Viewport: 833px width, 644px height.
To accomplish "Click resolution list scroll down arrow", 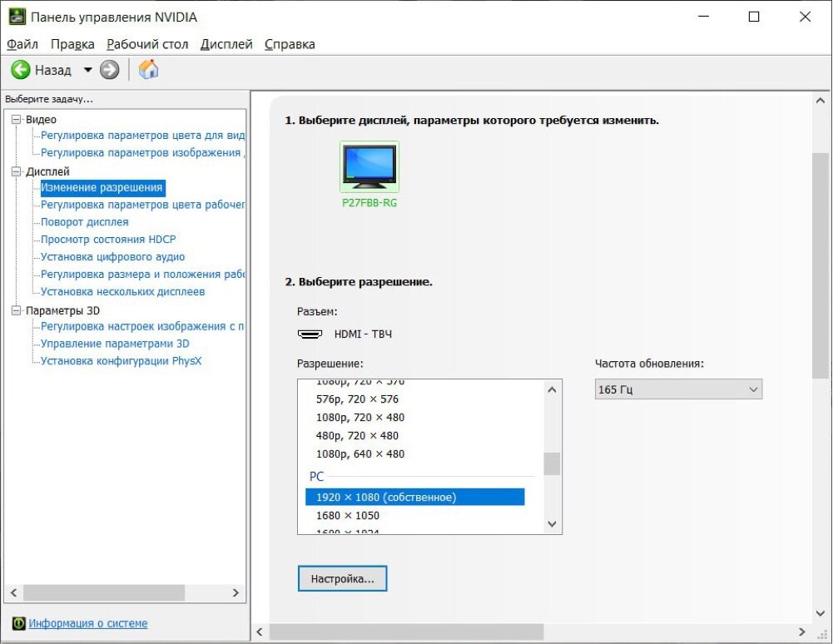I will click(552, 524).
